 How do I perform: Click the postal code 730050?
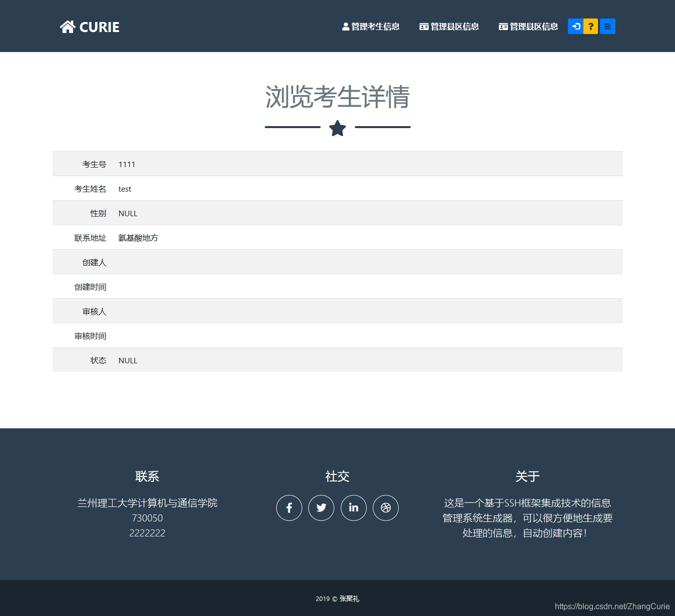pos(147,518)
